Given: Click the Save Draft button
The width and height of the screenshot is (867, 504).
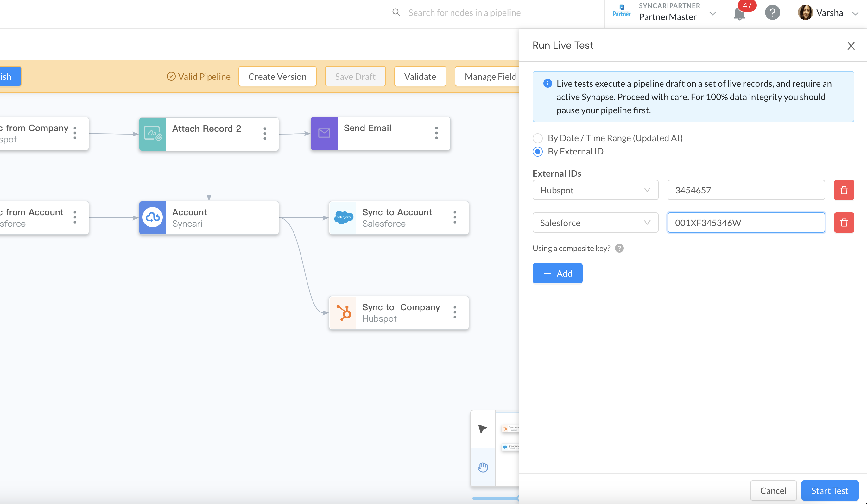Looking at the screenshot, I should 355,76.
